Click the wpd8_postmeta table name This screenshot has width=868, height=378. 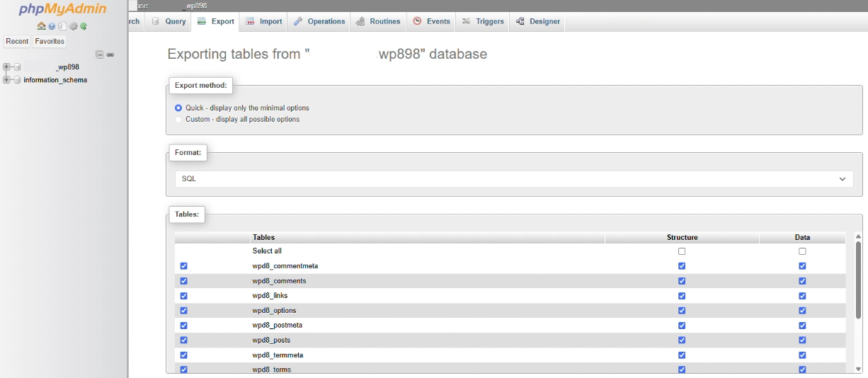(278, 326)
